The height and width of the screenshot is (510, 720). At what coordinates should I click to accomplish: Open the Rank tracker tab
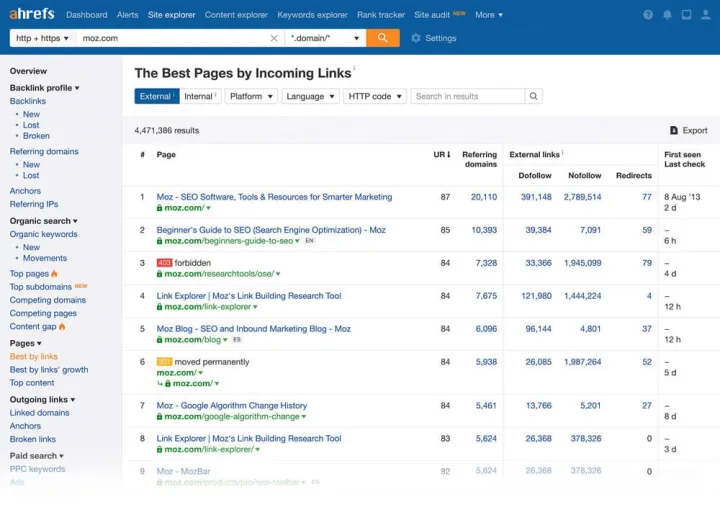(381, 15)
